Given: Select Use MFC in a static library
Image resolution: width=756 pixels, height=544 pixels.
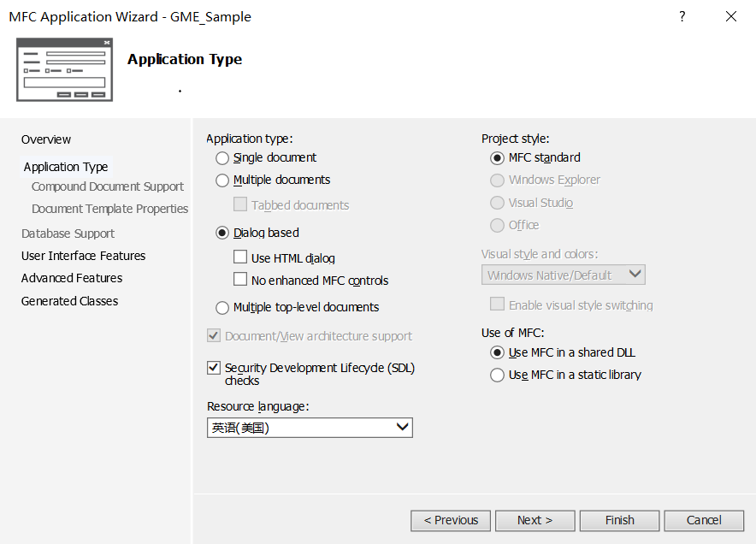Looking at the screenshot, I should (498, 375).
